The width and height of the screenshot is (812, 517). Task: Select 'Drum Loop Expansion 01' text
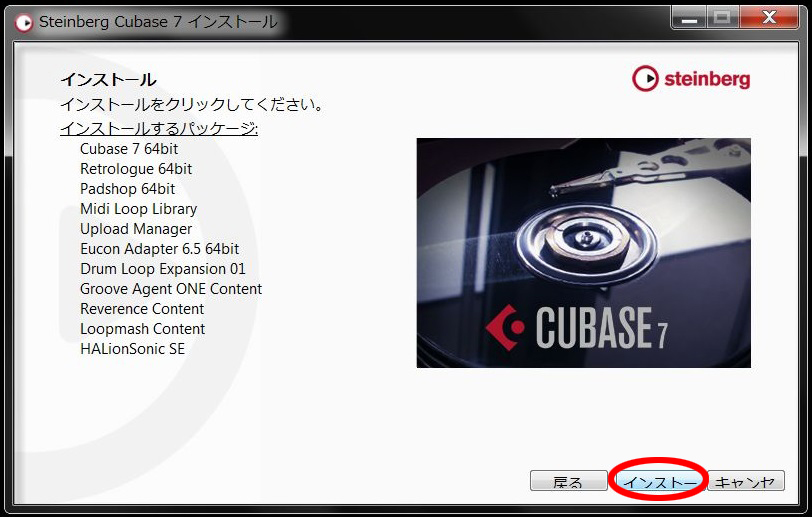pyautogui.click(x=163, y=269)
